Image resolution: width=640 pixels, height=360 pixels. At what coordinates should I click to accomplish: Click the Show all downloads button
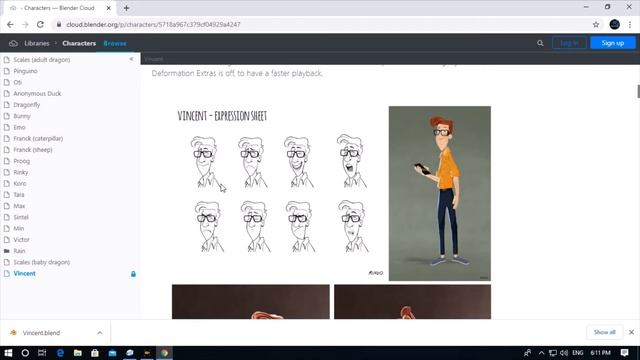click(604, 332)
